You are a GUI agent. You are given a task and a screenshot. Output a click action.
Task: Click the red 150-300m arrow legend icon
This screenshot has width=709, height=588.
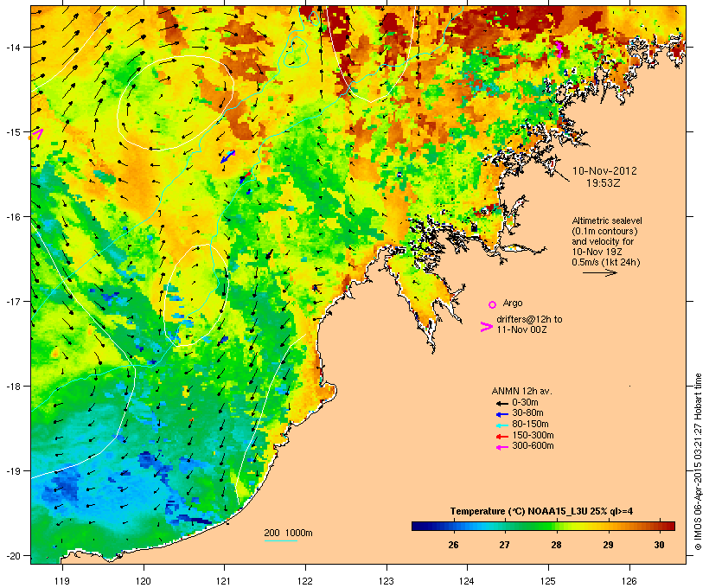tap(501, 436)
